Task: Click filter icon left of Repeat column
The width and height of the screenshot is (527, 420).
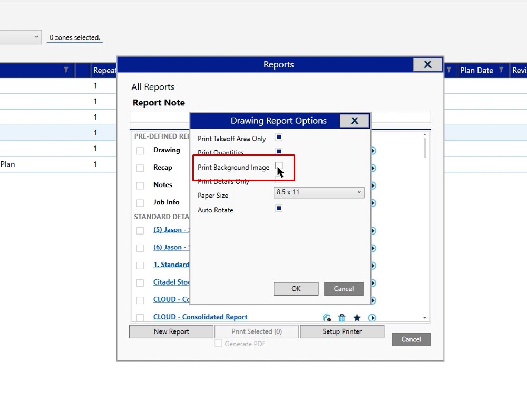Action: (66, 70)
